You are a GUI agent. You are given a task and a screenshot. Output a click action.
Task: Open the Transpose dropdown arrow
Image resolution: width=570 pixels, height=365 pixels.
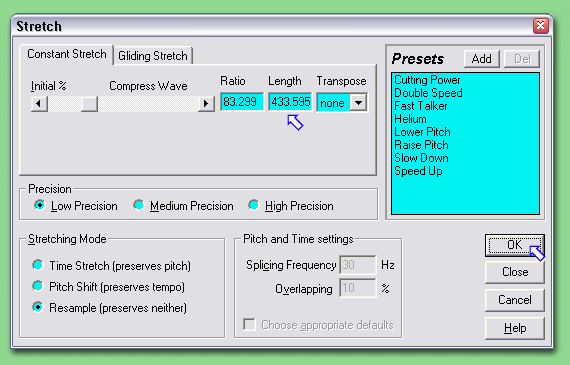(358, 103)
